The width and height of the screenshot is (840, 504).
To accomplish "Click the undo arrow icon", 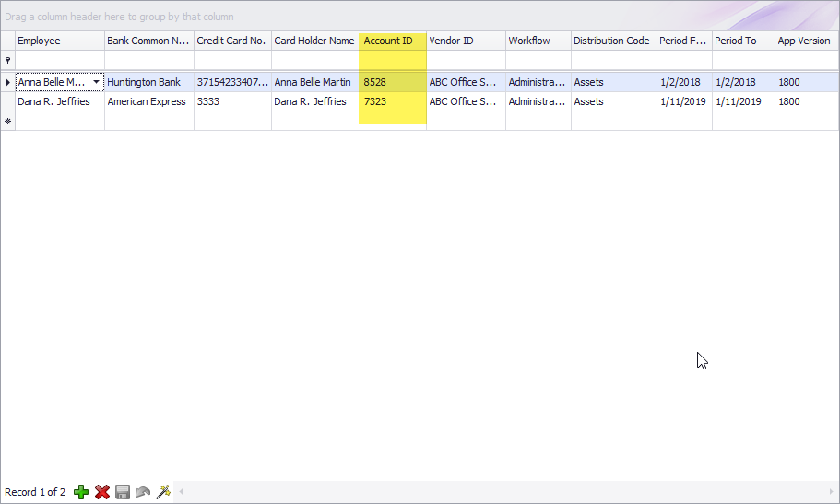I will pyautogui.click(x=143, y=492).
